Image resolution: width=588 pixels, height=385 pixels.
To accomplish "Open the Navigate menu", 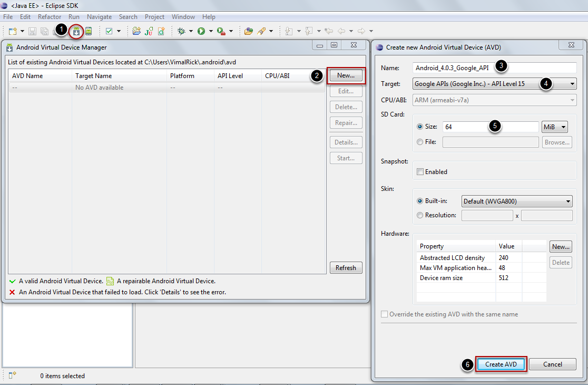I will tap(100, 17).
